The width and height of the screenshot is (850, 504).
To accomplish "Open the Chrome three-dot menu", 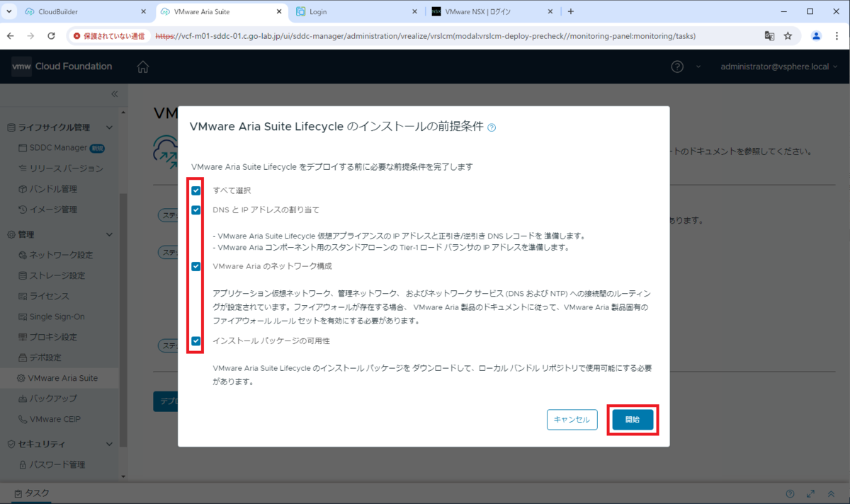I will pyautogui.click(x=837, y=35).
